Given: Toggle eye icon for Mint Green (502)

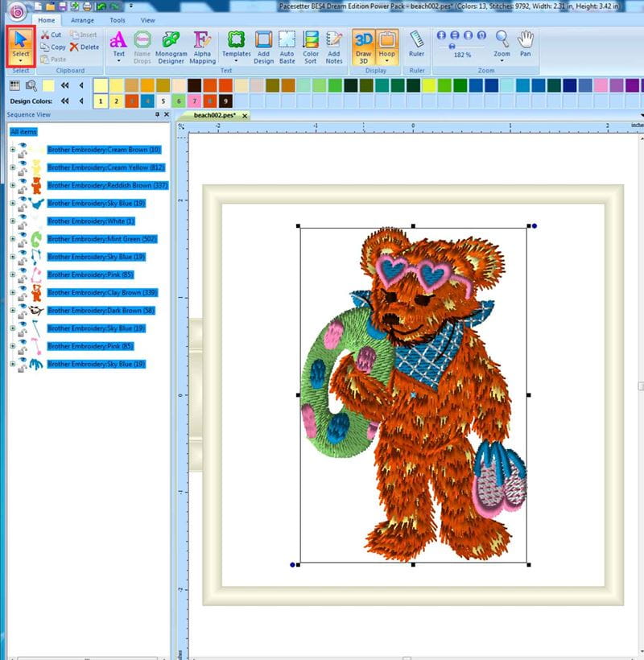Looking at the screenshot, I should coord(23,234).
